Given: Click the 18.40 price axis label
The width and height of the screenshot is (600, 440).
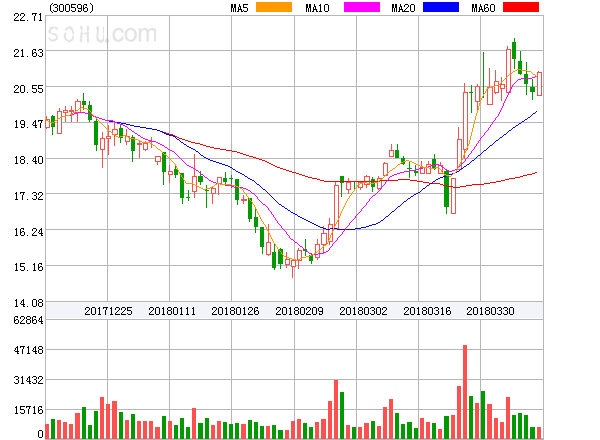Looking at the screenshot, I should 28,160.
